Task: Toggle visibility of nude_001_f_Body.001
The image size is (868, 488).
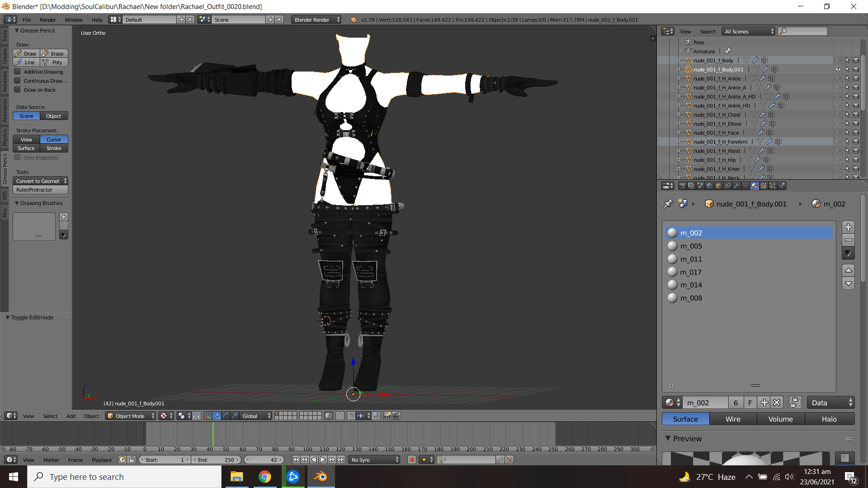Action: pyautogui.click(x=838, y=69)
